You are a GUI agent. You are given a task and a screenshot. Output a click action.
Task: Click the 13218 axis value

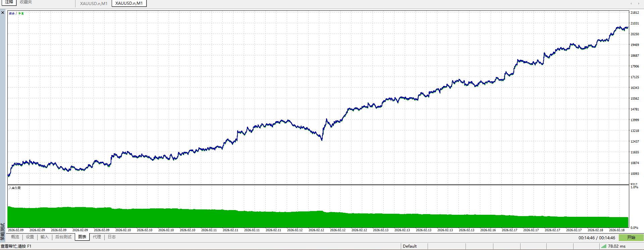tap(635, 131)
